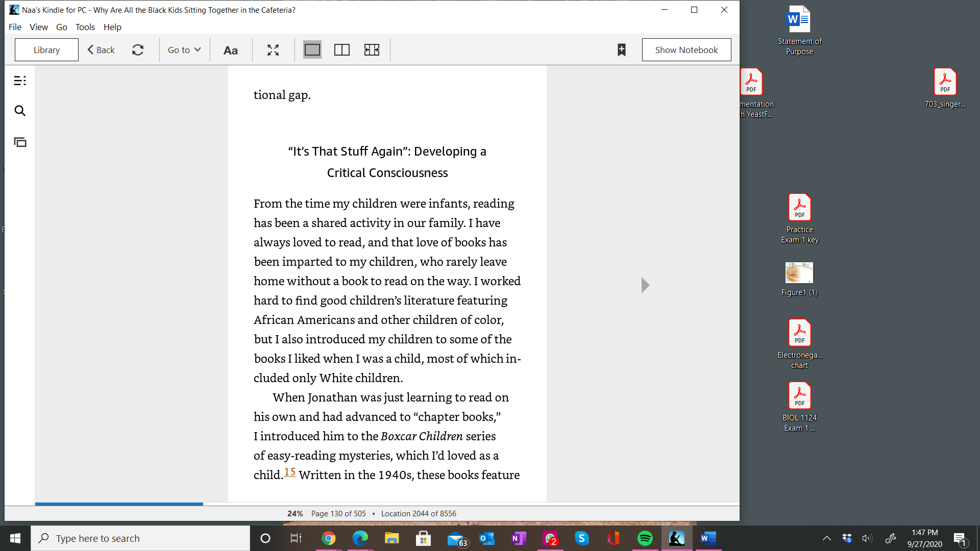Screen dimensions: 980x551
Task: Open Outlook from the taskbar
Action: [487, 538]
